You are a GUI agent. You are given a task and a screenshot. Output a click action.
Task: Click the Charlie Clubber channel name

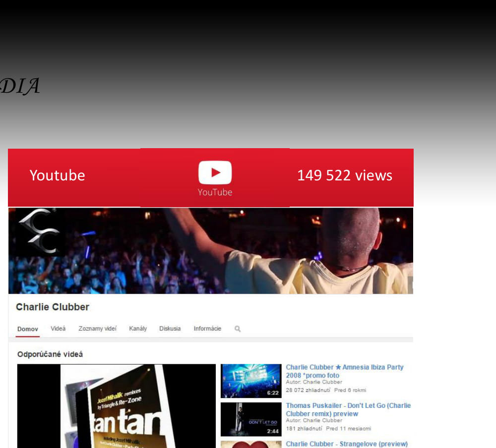coord(53,307)
